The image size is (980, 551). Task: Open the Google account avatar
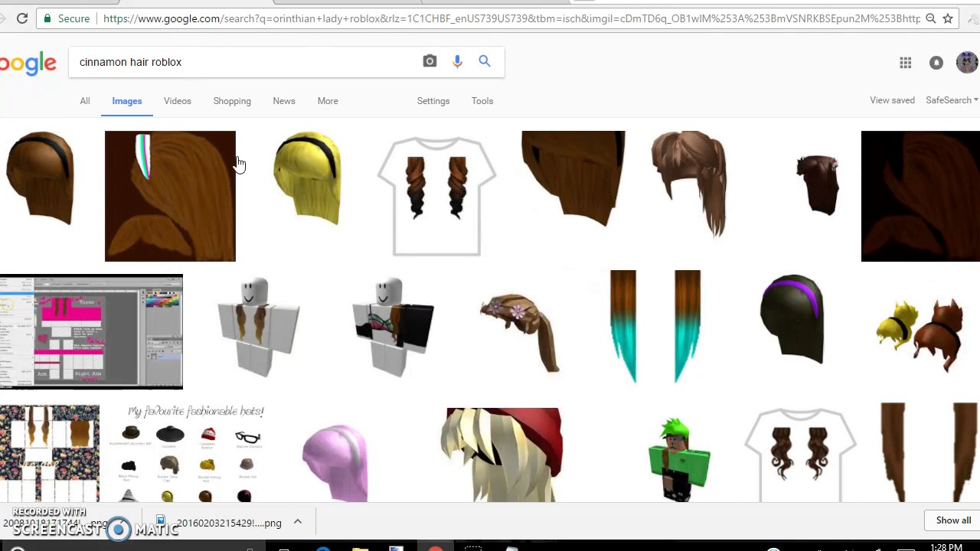tap(968, 62)
